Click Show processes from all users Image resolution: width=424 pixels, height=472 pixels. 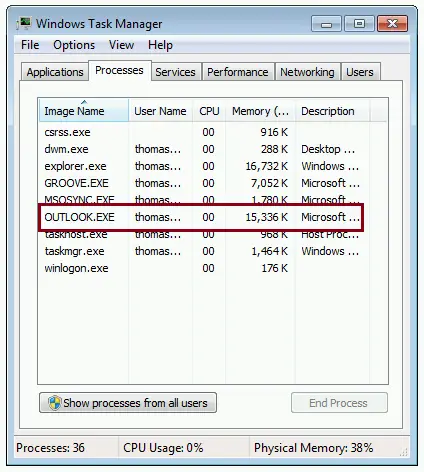point(128,403)
